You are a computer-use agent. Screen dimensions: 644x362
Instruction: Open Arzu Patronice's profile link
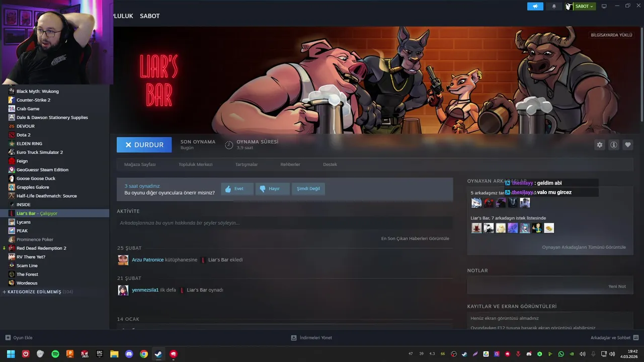[x=147, y=260]
